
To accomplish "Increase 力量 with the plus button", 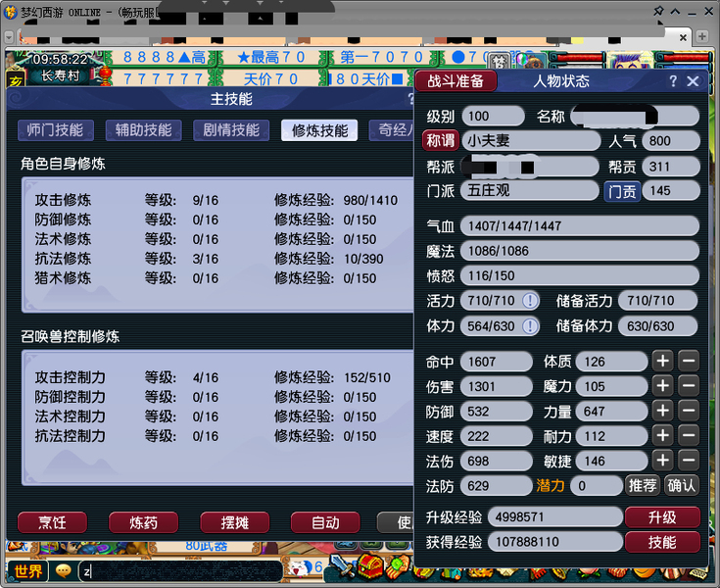I will tap(662, 411).
